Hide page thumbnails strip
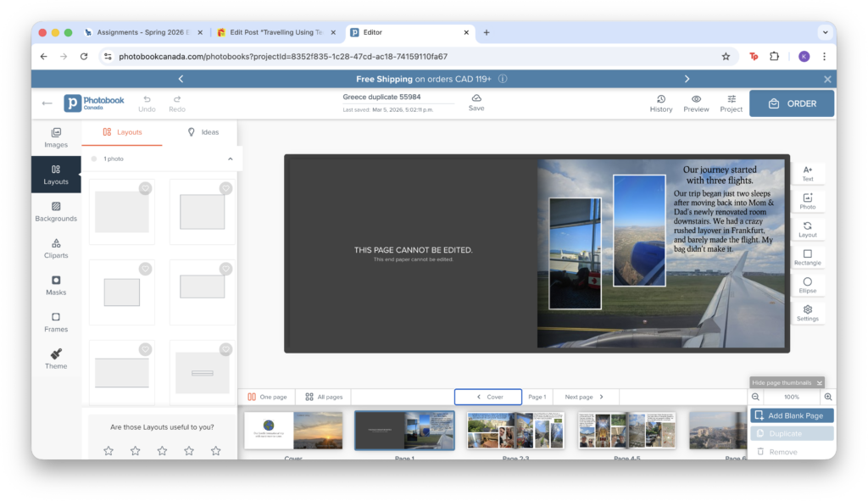 787,383
